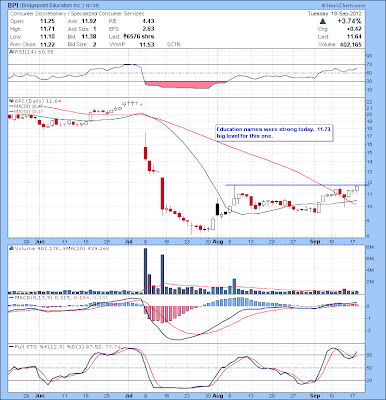Click the StockCharts.com logo watermark
This screenshot has width=386, height=400.
click(x=343, y=6)
